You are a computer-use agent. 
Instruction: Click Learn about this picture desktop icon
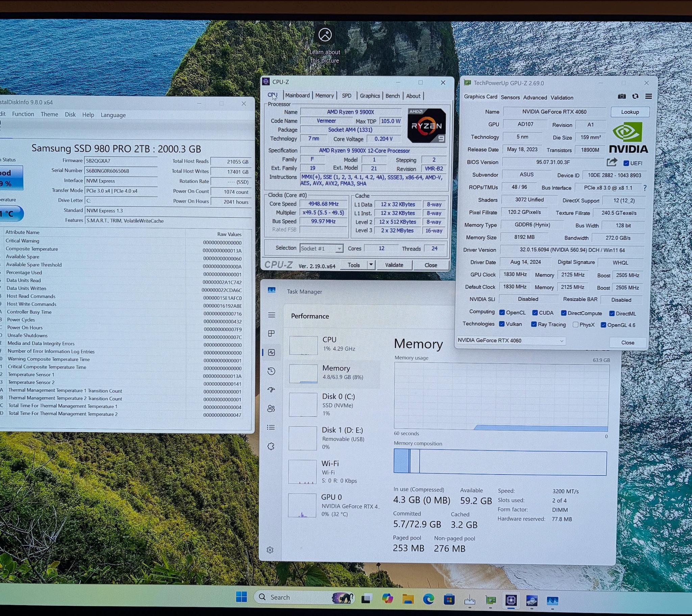(325, 46)
